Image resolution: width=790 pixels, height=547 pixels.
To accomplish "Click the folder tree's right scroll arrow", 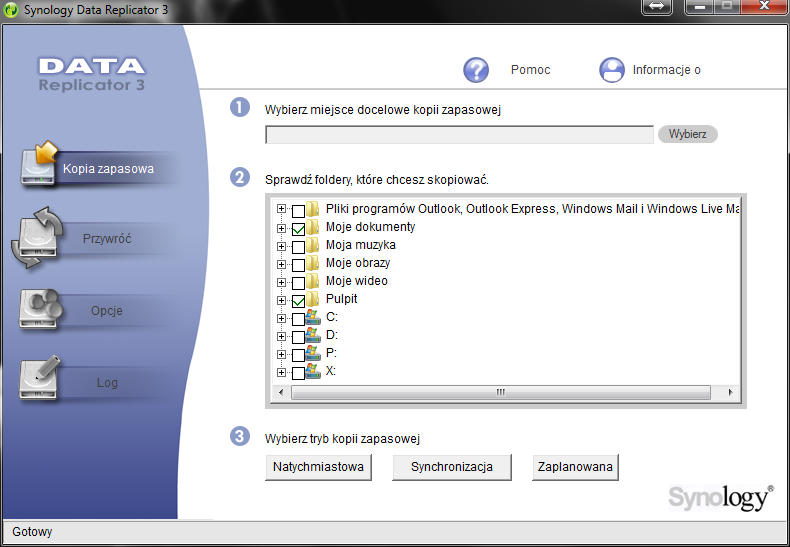I will coord(731,392).
